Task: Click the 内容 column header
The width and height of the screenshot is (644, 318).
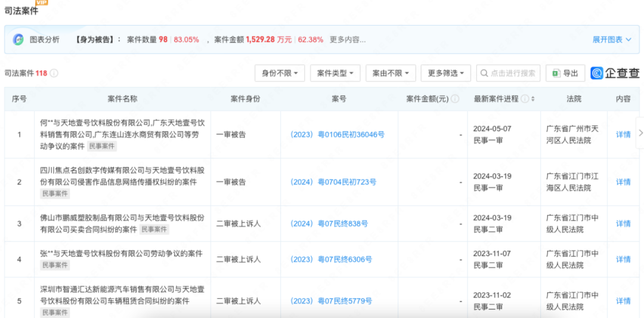Action: point(623,99)
